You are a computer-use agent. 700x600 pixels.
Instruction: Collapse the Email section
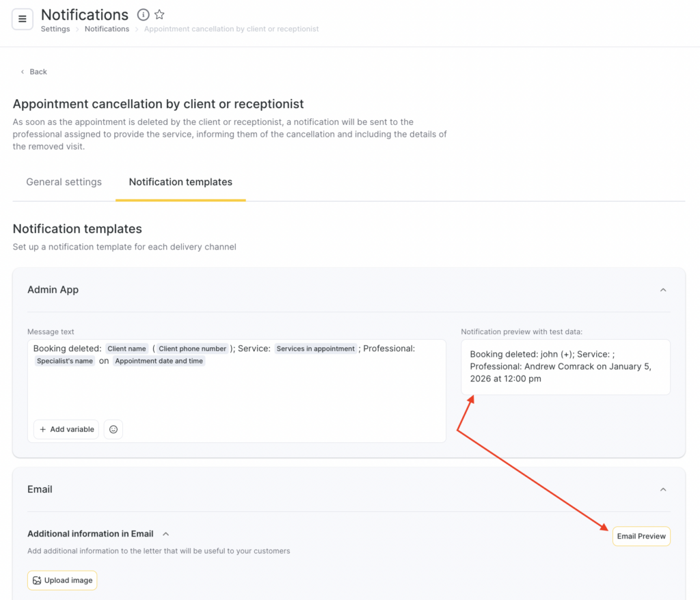[x=662, y=489]
